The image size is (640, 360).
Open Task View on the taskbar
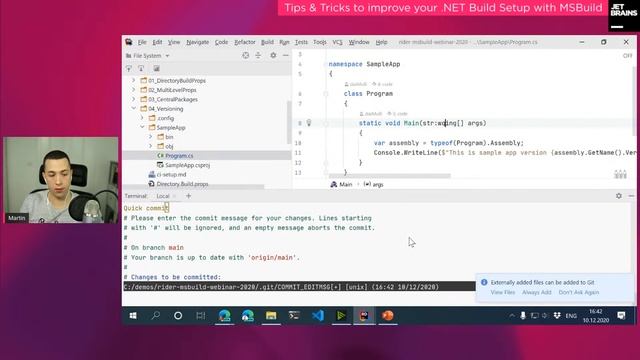point(200,316)
